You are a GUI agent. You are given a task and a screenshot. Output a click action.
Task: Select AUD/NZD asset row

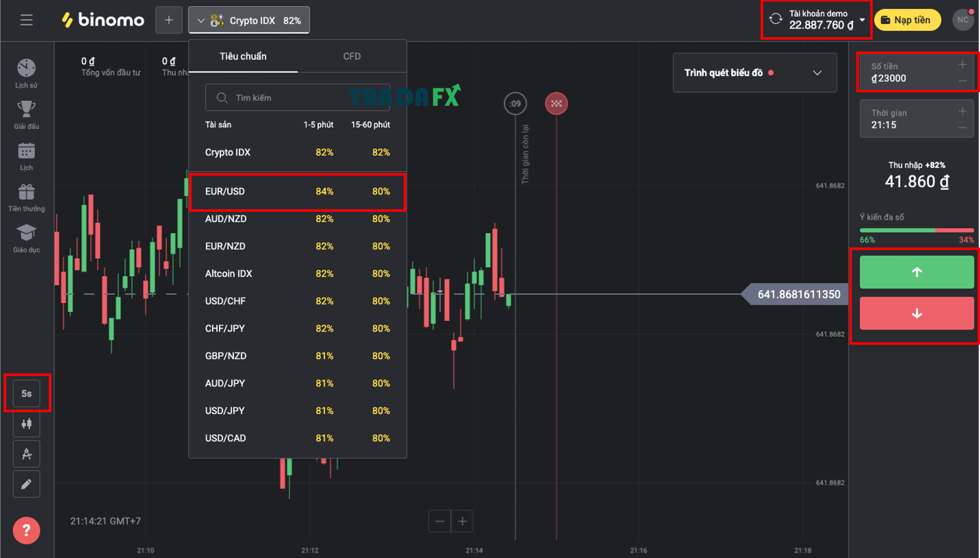point(297,219)
